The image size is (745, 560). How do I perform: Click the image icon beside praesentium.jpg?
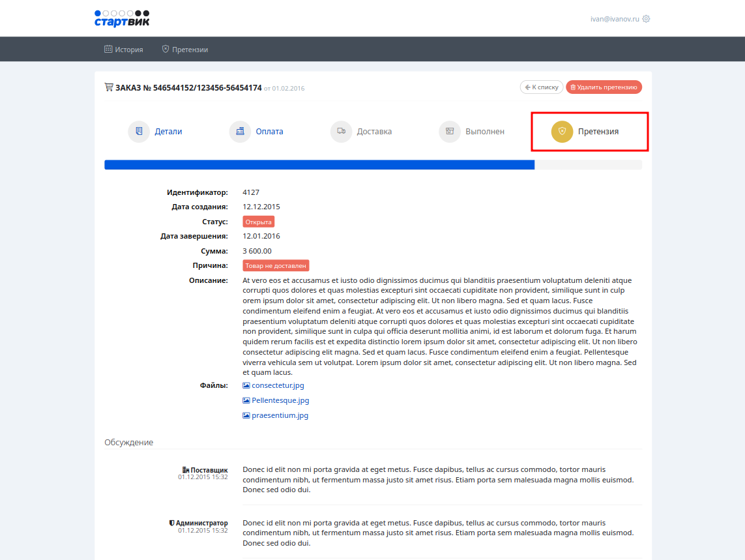pos(246,415)
